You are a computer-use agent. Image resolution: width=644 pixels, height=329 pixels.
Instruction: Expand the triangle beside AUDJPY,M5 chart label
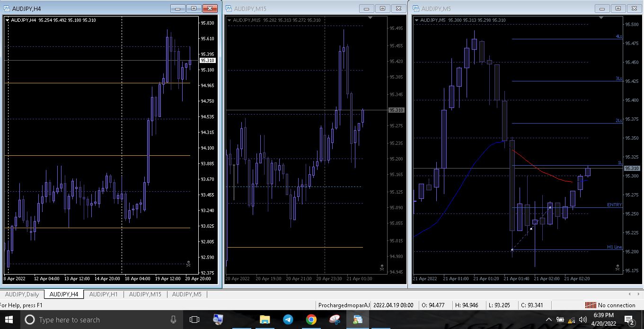click(416, 20)
